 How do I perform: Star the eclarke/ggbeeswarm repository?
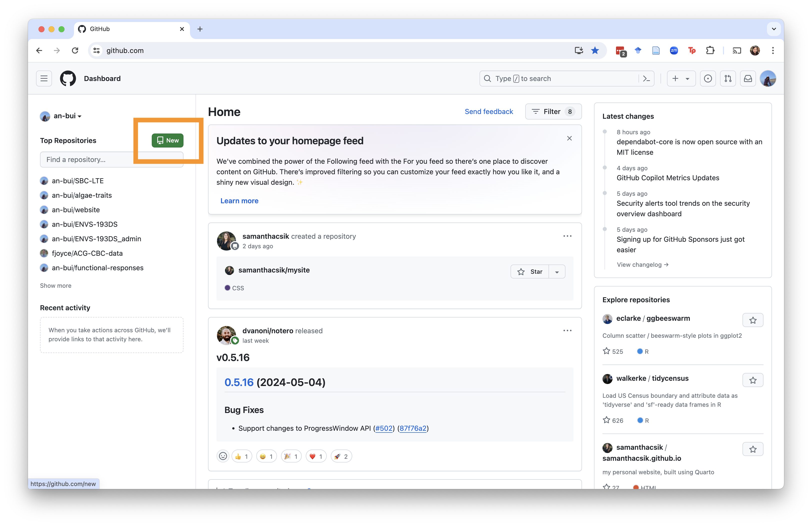[753, 320]
